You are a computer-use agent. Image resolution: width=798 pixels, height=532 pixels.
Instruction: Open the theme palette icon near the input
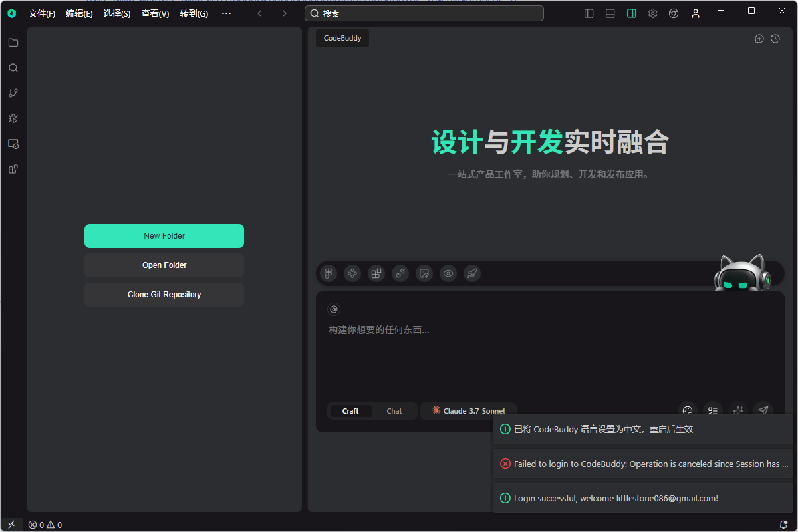(x=688, y=410)
